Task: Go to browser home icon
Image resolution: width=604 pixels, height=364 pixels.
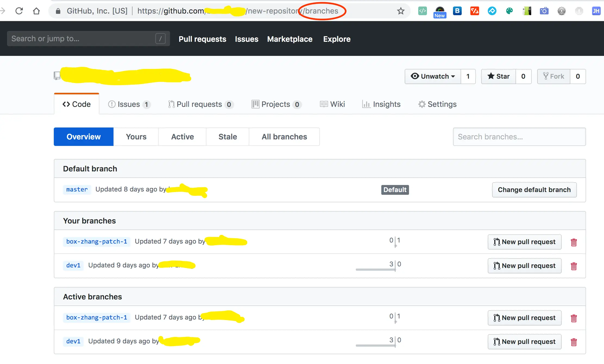Action: coord(36,11)
